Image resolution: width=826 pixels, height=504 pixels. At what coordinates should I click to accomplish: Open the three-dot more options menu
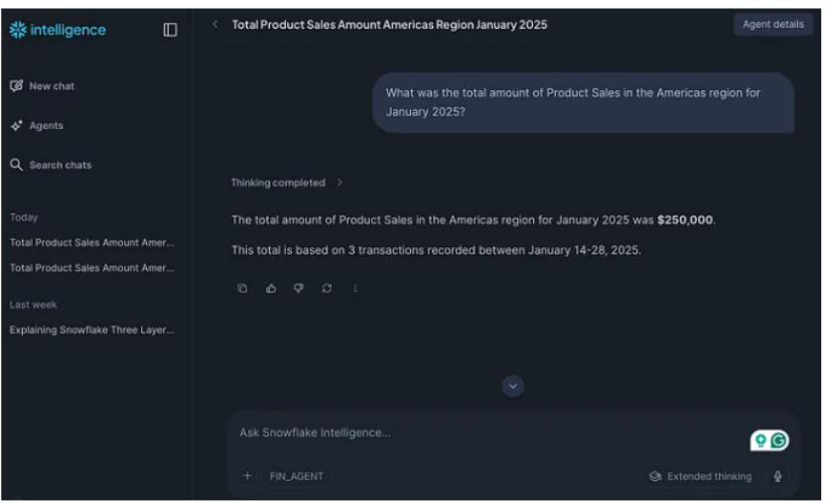(x=354, y=289)
